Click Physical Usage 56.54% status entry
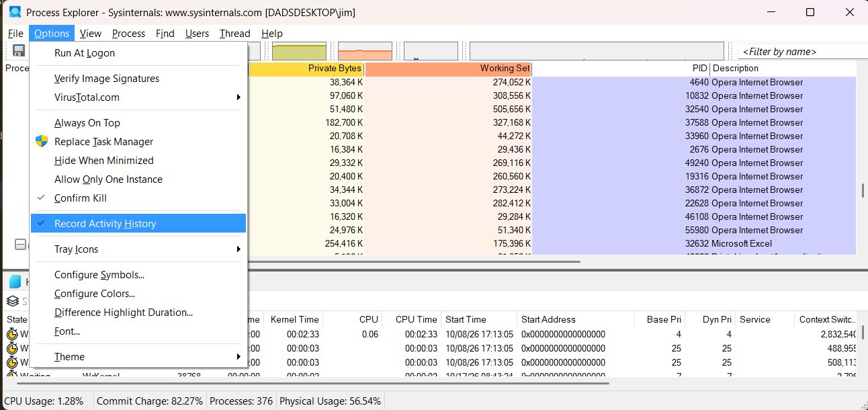This screenshot has height=410, width=868. 330,401
